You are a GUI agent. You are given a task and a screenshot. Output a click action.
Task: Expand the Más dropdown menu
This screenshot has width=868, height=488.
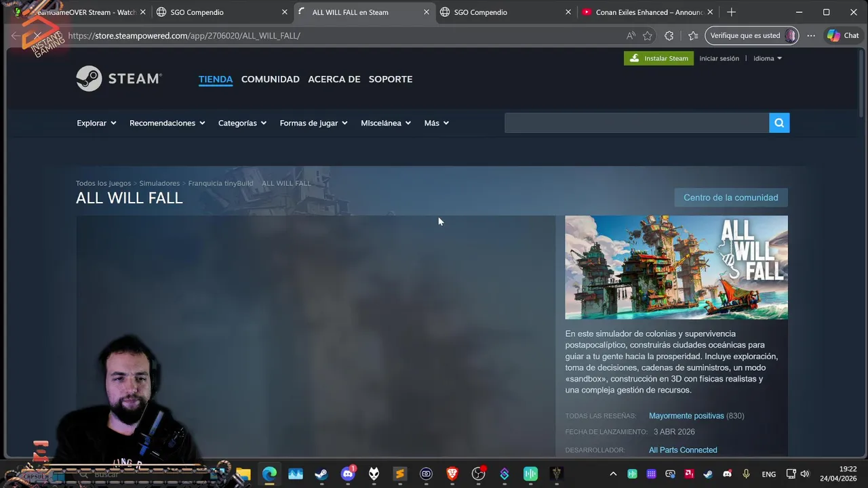click(x=436, y=123)
